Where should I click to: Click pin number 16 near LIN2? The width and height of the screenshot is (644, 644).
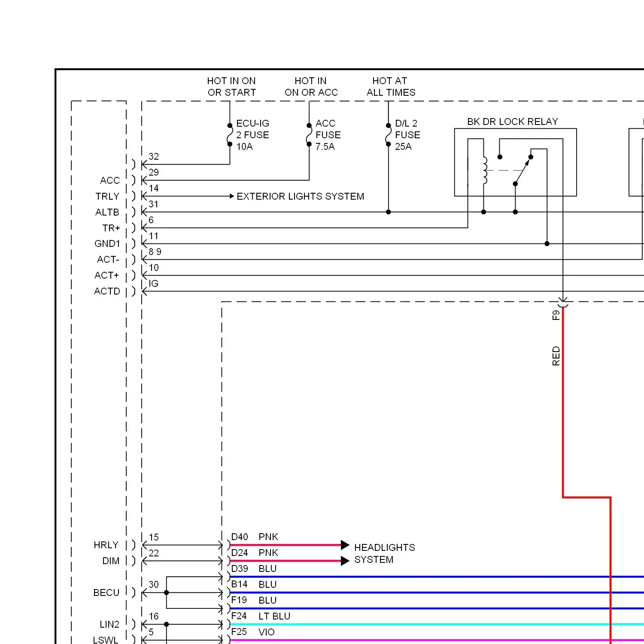(154, 616)
